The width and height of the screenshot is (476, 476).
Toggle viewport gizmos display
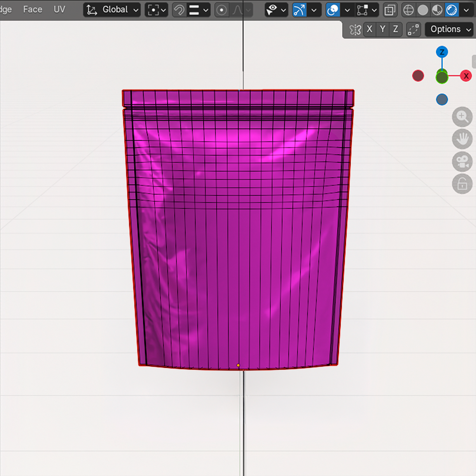click(x=299, y=10)
